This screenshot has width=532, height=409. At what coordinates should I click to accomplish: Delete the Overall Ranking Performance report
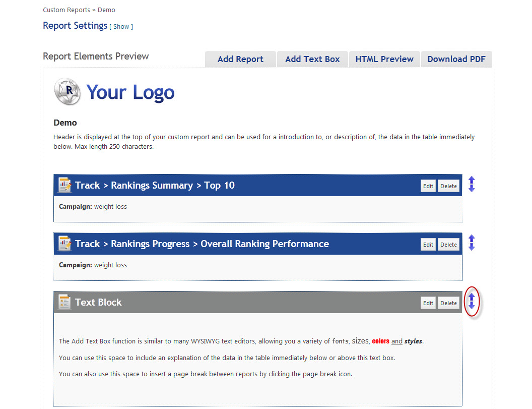point(448,245)
